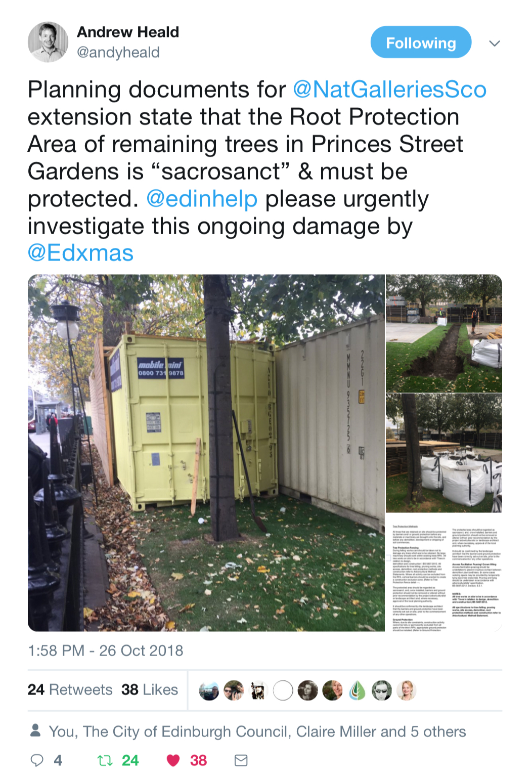Expand the tweet options chevron

pyautogui.click(x=495, y=44)
